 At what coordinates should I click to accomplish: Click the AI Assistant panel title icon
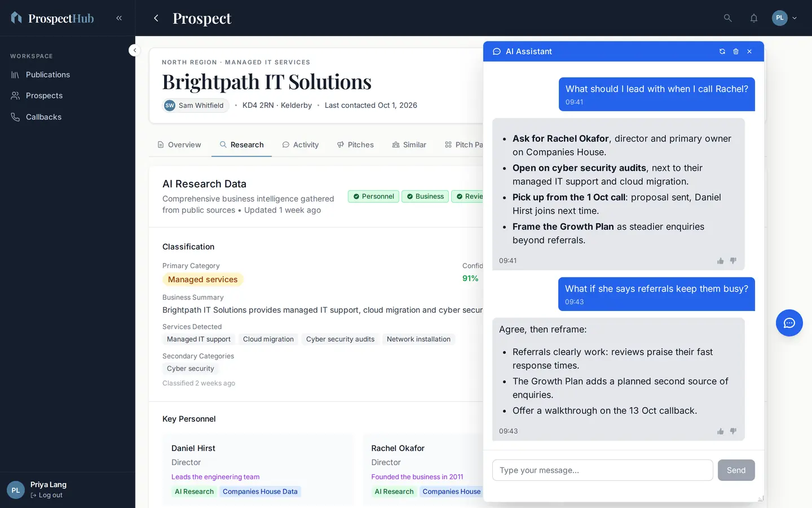point(497,51)
